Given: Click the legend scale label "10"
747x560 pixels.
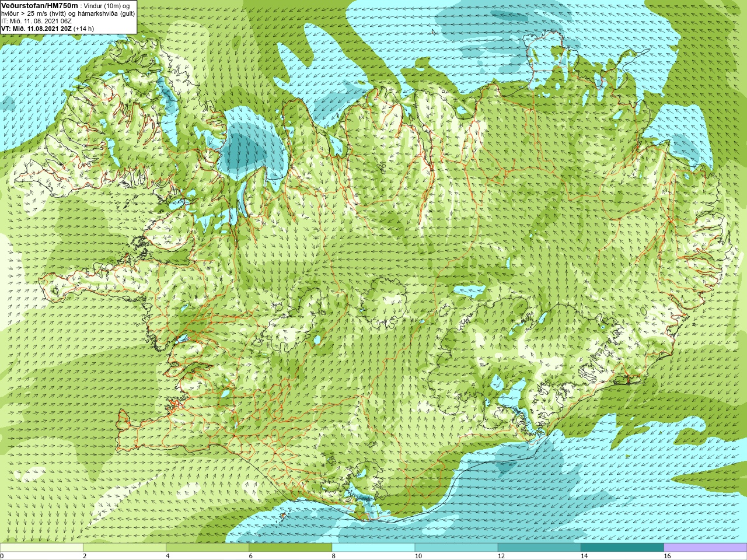Looking at the screenshot, I should (418, 556).
